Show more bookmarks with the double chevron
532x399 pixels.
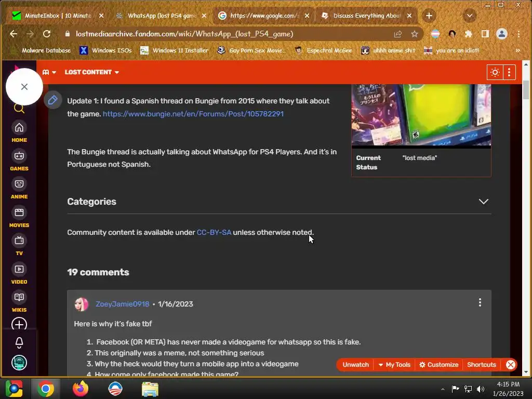pyautogui.click(x=518, y=50)
